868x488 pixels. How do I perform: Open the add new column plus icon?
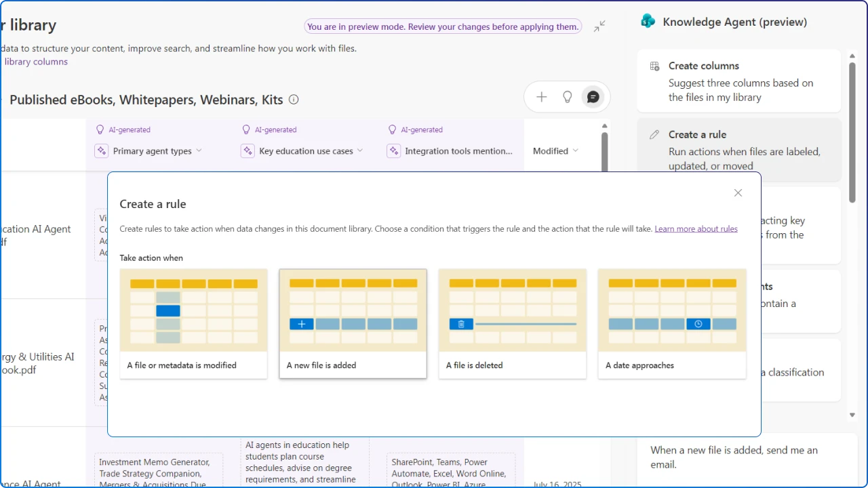(541, 97)
